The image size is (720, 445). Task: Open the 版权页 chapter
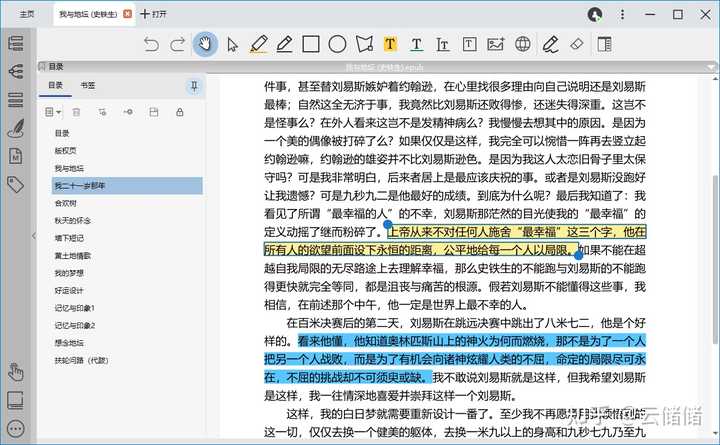(x=65, y=151)
